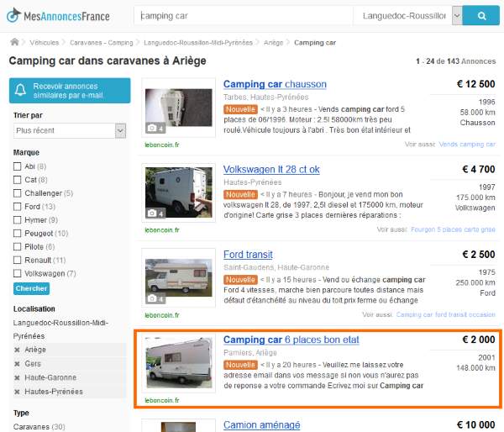Open the Trier par sort dropdown

(x=70, y=130)
